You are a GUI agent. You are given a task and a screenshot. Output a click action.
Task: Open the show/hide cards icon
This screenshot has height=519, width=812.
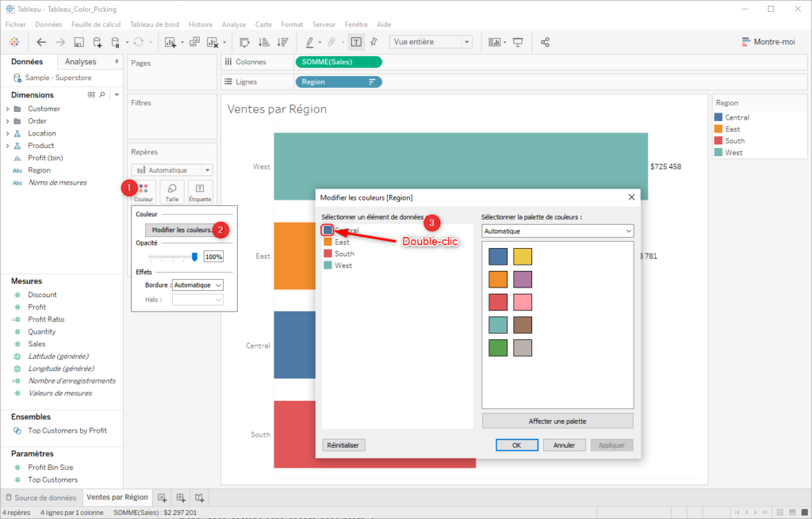495,43
